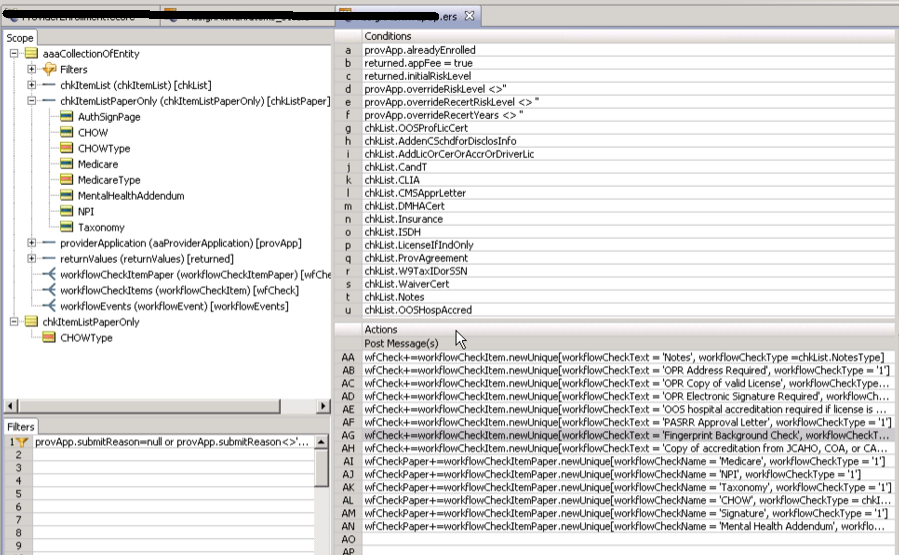
Task: Select action AN 'Mental Health Addendum'
Action: (628, 526)
